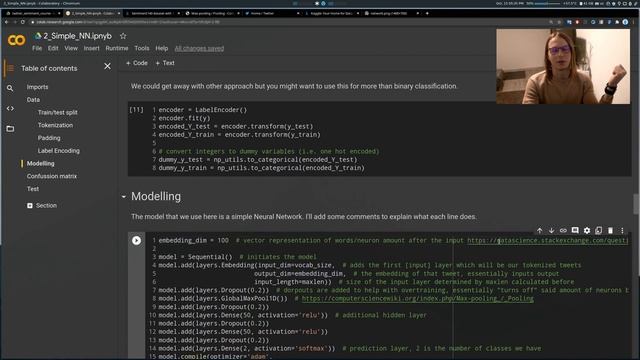The image size is (640, 360).
Task: Switch to the Kaggle browser tab
Action: click(x=331, y=13)
